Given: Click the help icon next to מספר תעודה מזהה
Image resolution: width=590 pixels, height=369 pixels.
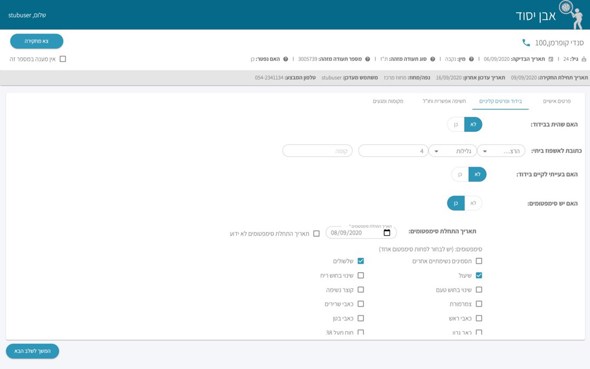Looking at the screenshot, I should (x=368, y=59).
